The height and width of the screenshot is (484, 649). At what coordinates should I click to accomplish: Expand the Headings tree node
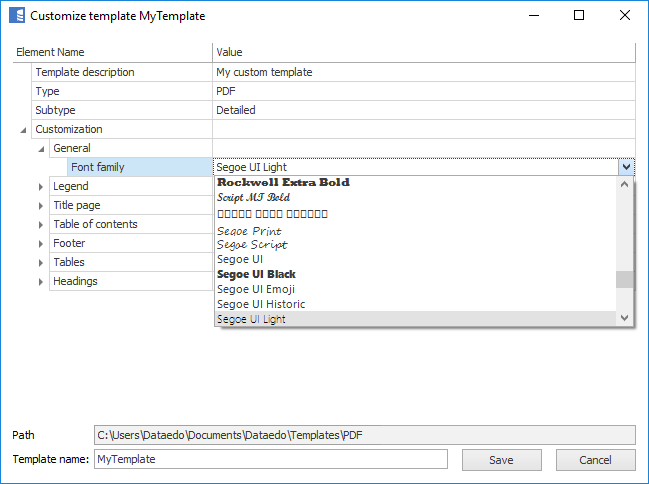(x=41, y=281)
